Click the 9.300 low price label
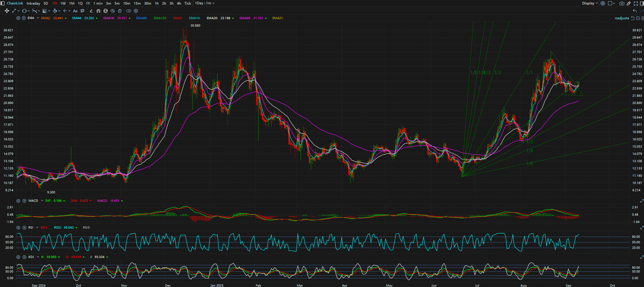 (51, 192)
